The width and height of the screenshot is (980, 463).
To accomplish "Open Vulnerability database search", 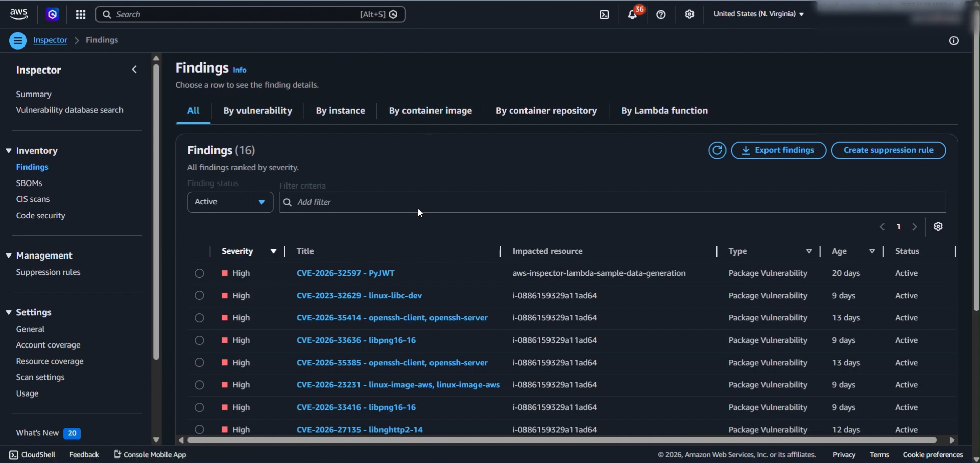I will (69, 110).
